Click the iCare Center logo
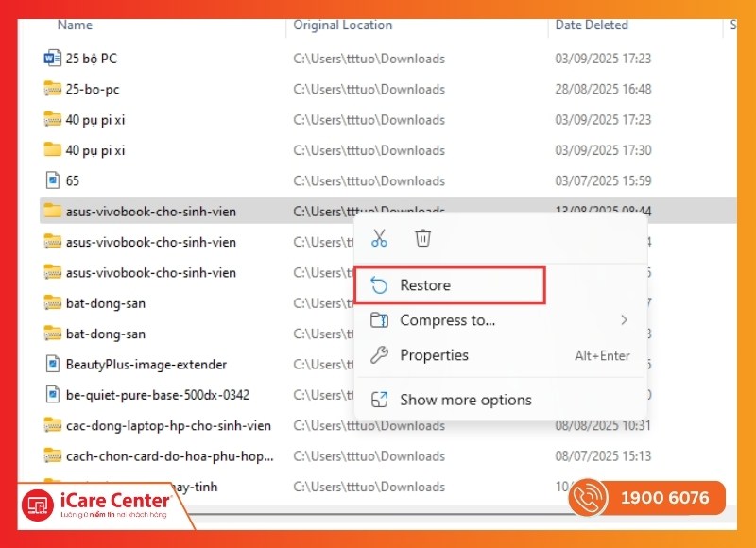 (x=94, y=502)
